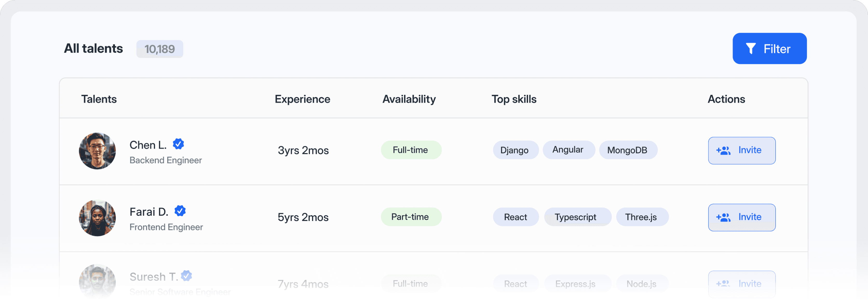Open Chen L.'s profile photo
Image resolution: width=868 pixels, height=301 pixels.
pyautogui.click(x=97, y=151)
